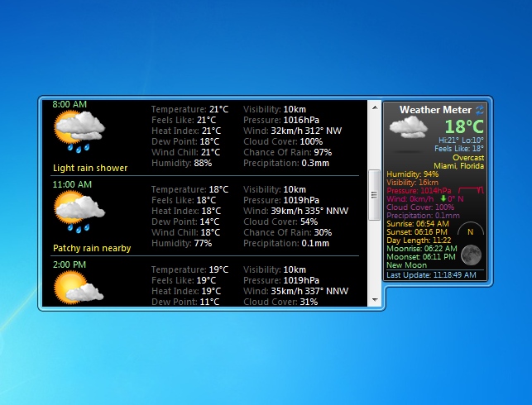Click the forecast scrollbar down arrow
This screenshot has width=532, height=405.
click(x=375, y=299)
